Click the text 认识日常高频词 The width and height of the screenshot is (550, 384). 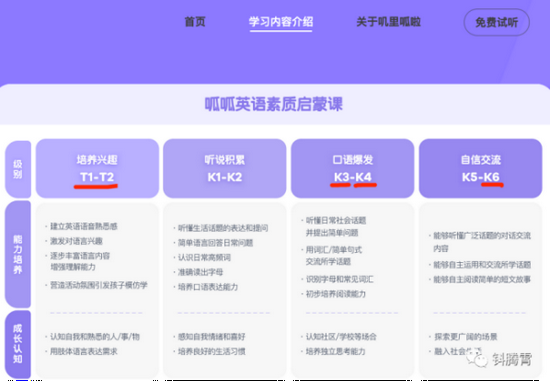[204, 257]
